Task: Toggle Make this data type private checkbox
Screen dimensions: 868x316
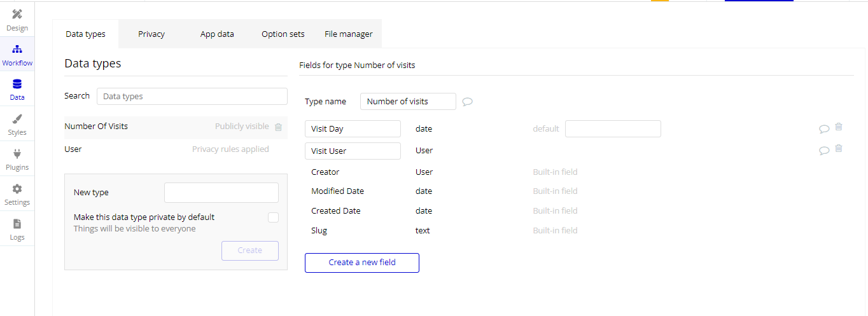Action: [273, 217]
